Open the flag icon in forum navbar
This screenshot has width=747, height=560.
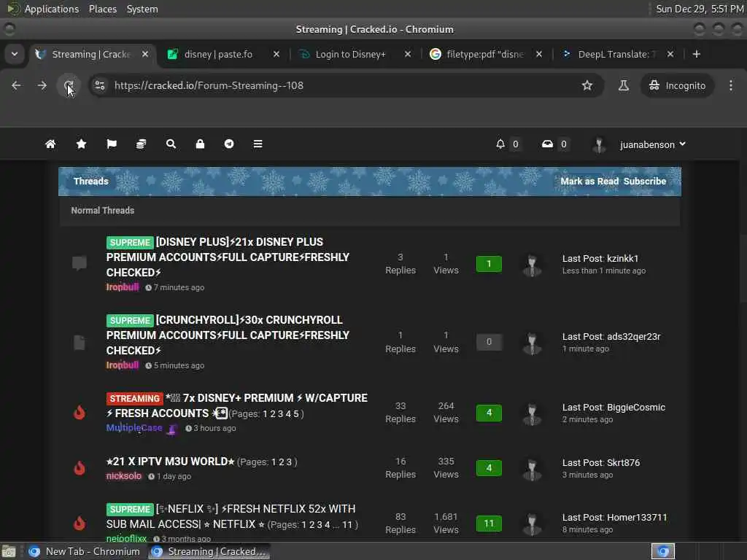(112, 144)
